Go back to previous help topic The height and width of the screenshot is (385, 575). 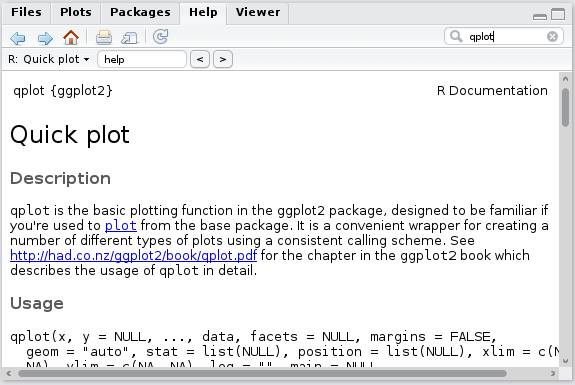click(x=18, y=38)
